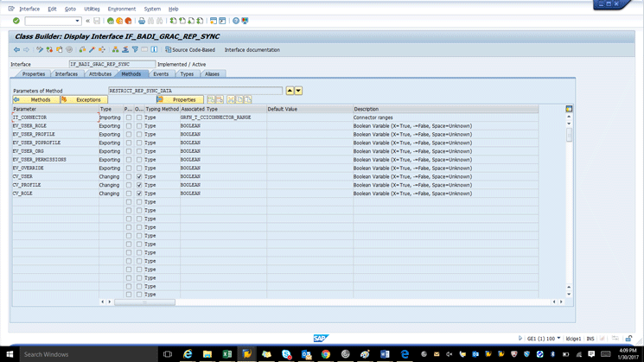Click the Interface documentation button
The width and height of the screenshot is (644, 362).
(x=252, y=49)
